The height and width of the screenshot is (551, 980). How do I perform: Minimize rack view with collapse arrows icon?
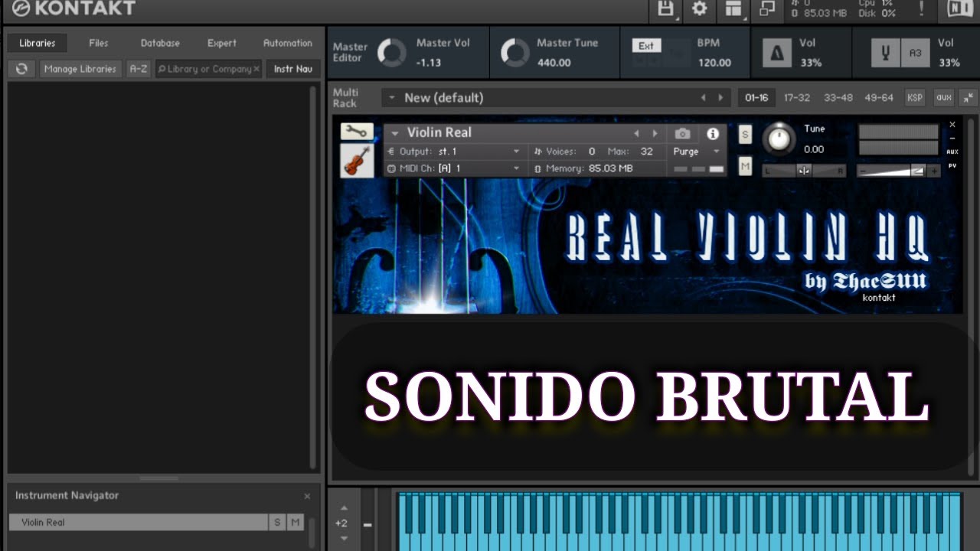point(969,97)
